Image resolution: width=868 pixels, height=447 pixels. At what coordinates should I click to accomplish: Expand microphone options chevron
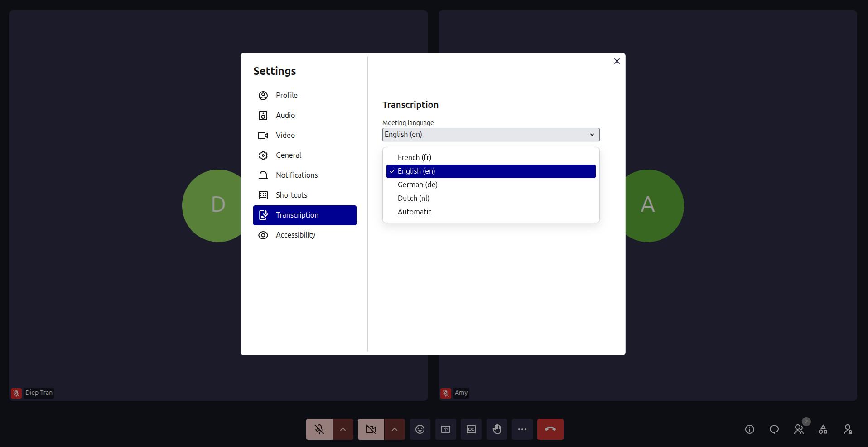click(343, 429)
